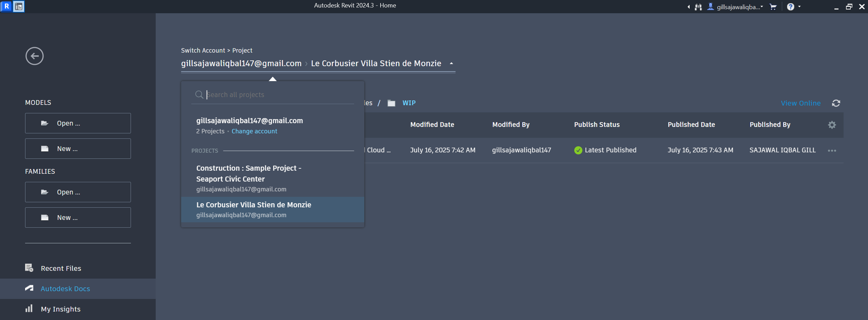This screenshot has width=868, height=320.
Task: Open column settings gear icon
Action: [x=832, y=125]
